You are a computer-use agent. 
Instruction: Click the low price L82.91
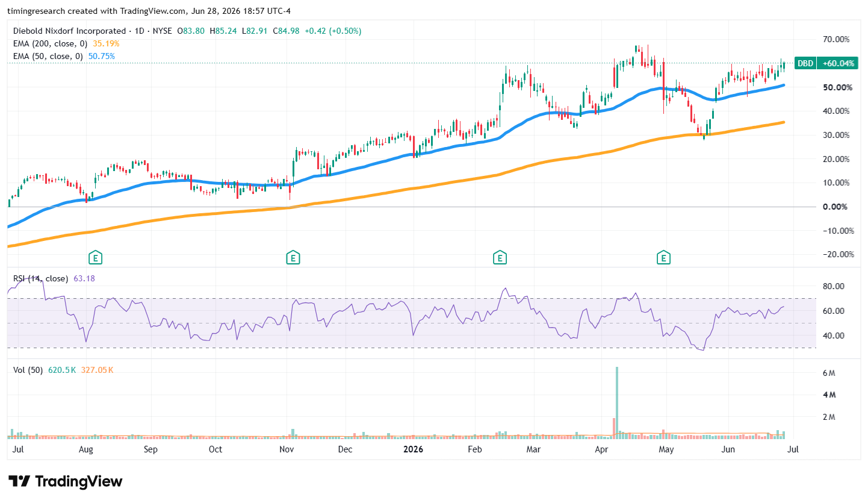[255, 31]
